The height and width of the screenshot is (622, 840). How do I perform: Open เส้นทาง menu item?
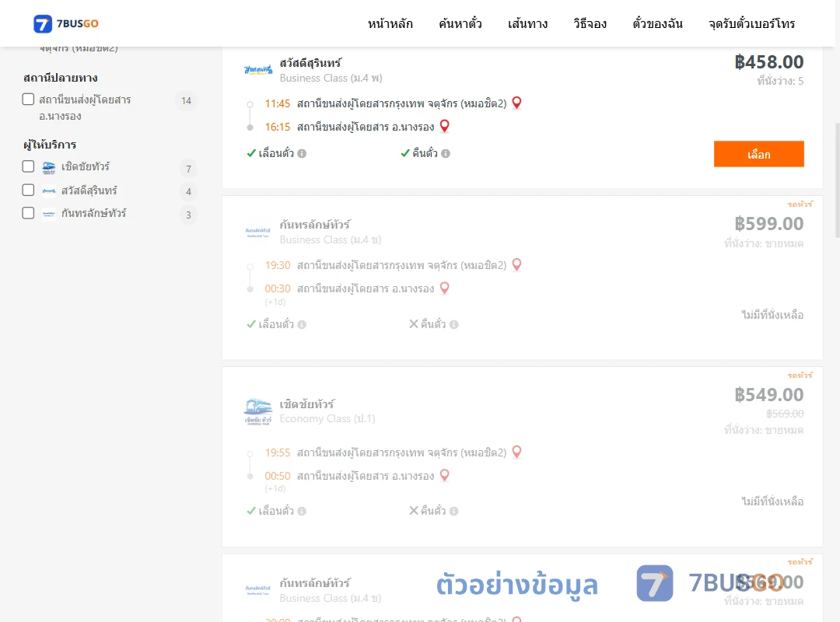(527, 23)
